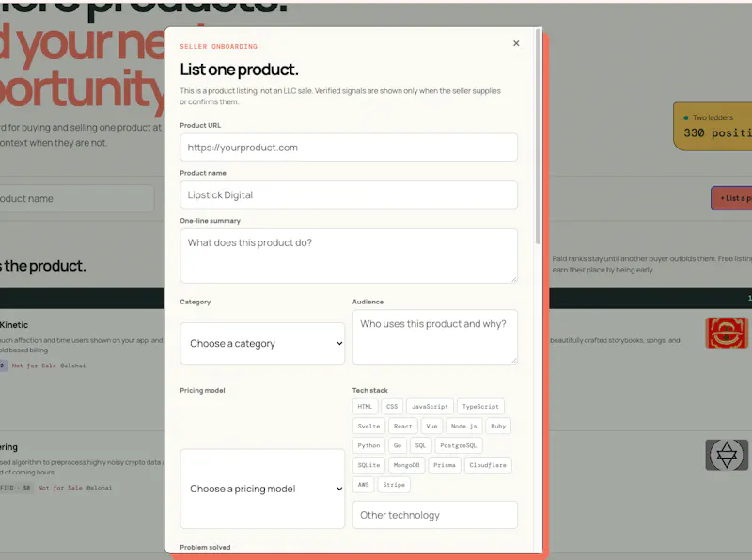Select the Node.js tech tag
Viewport: 752px width, 560px height.
tap(463, 426)
